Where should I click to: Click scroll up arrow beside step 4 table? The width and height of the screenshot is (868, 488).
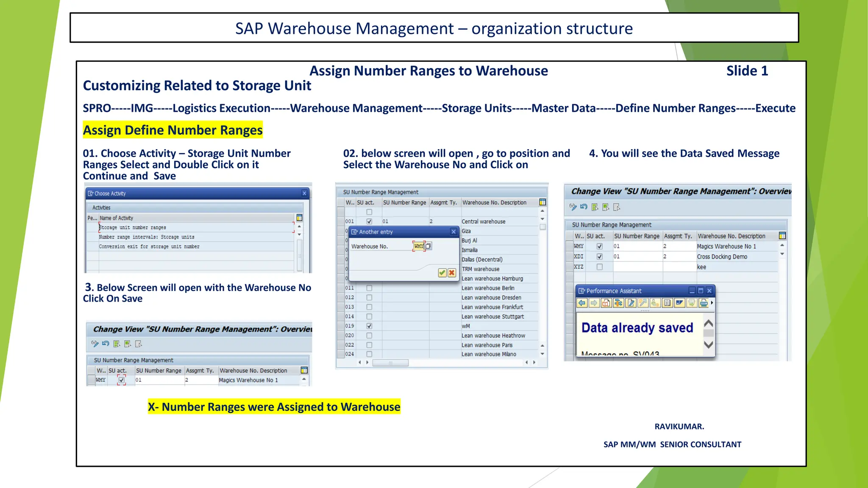coord(782,245)
